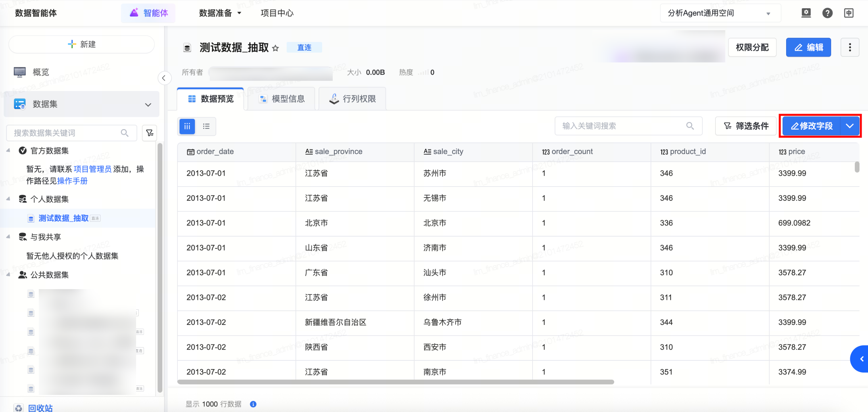Screen dimensions: 868x412
Task: Click the horizontal table scrollbar
Action: point(395,382)
